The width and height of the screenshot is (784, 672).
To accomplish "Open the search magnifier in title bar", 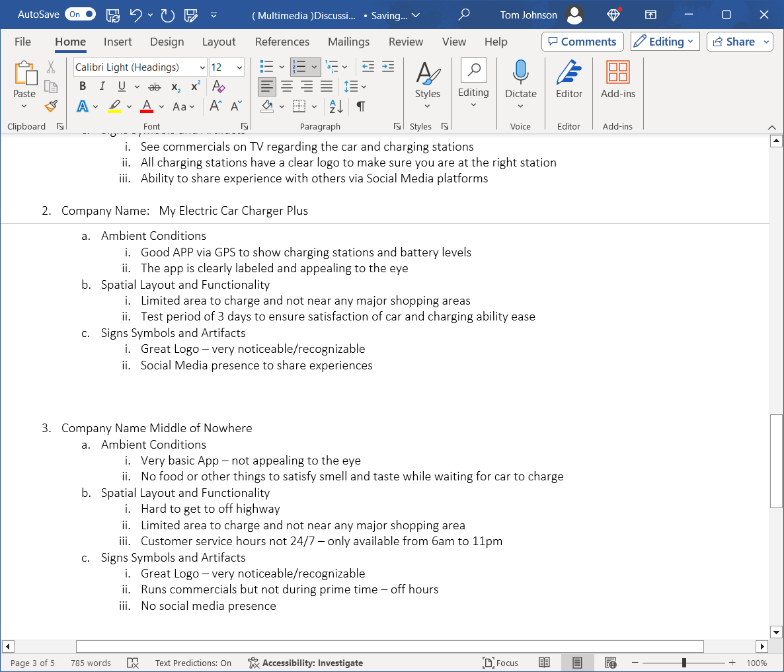I will [x=464, y=15].
